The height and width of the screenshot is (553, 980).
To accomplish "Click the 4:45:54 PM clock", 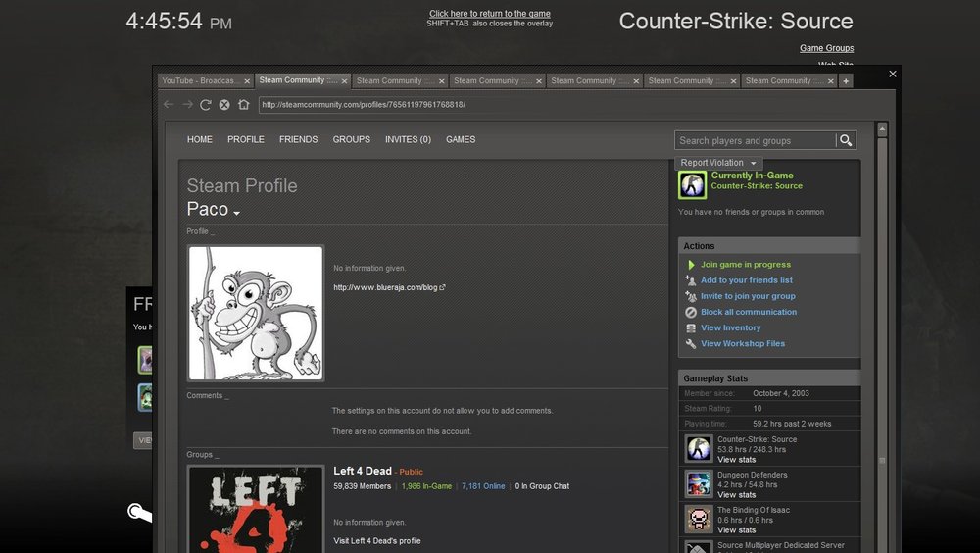I will coord(178,22).
